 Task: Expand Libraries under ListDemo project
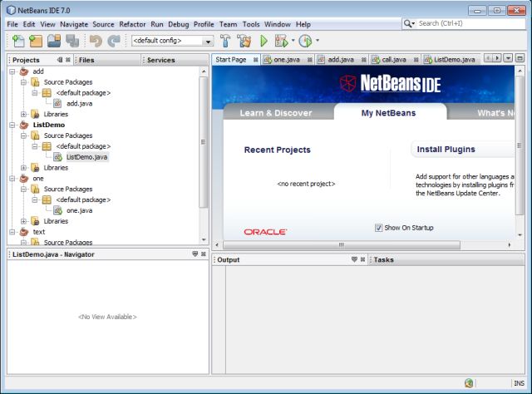[23, 168]
